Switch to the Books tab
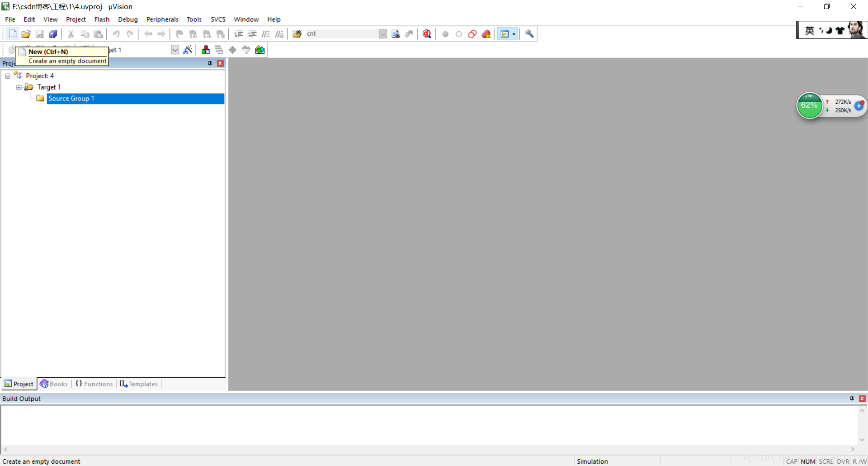This screenshot has height=466, width=868. [54, 384]
